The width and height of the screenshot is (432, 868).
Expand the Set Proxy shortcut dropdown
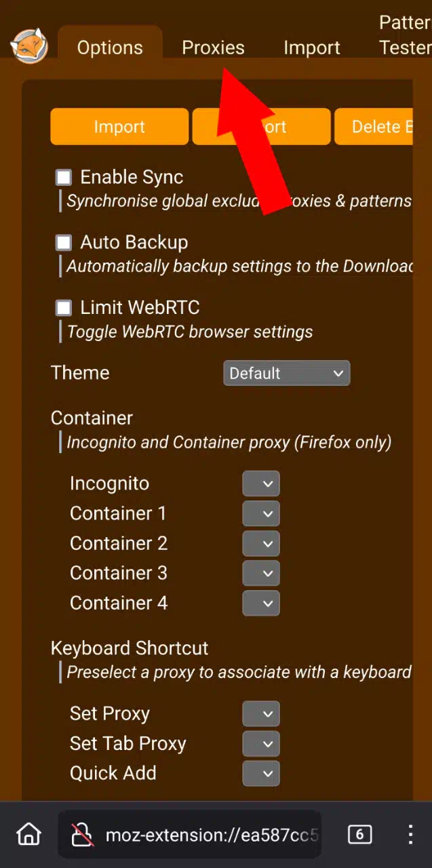[261, 713]
